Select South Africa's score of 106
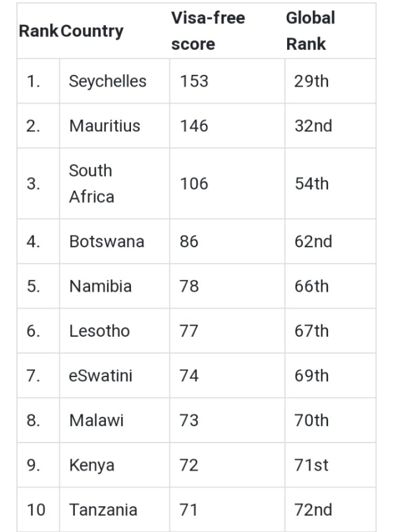Screen dimensions: 393x532 point(194,184)
